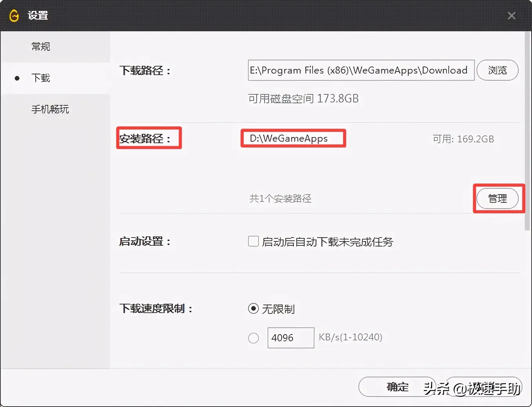Open the 管理 install path manager
Image resolution: width=532 pixels, height=407 pixels.
point(498,198)
